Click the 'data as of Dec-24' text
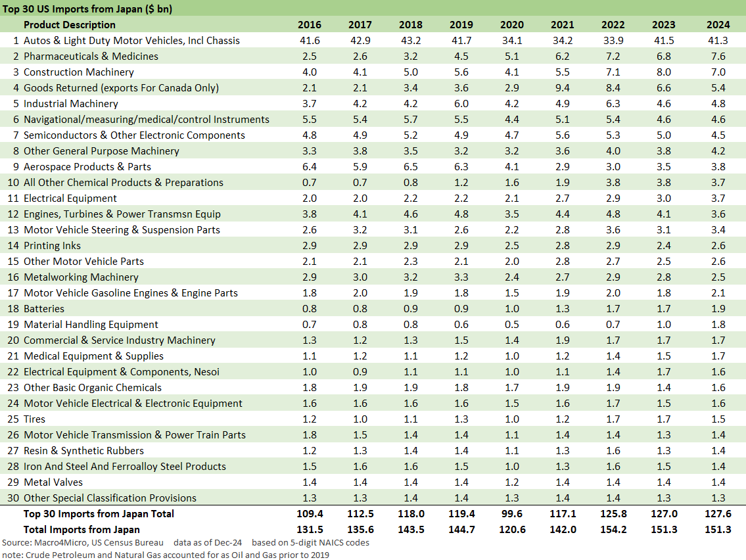This screenshot has height=560, width=746. coord(208,542)
